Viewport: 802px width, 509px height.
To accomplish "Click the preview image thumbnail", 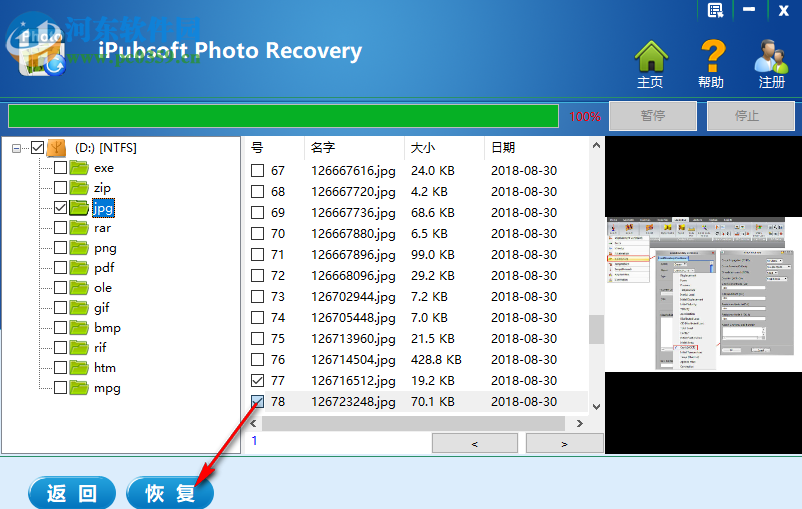I will (703, 294).
